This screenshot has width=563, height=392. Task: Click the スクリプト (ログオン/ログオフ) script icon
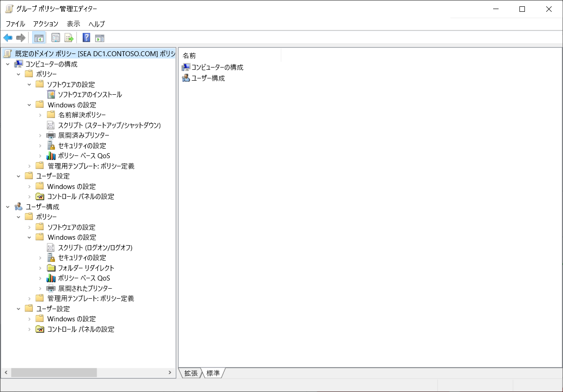(x=51, y=247)
